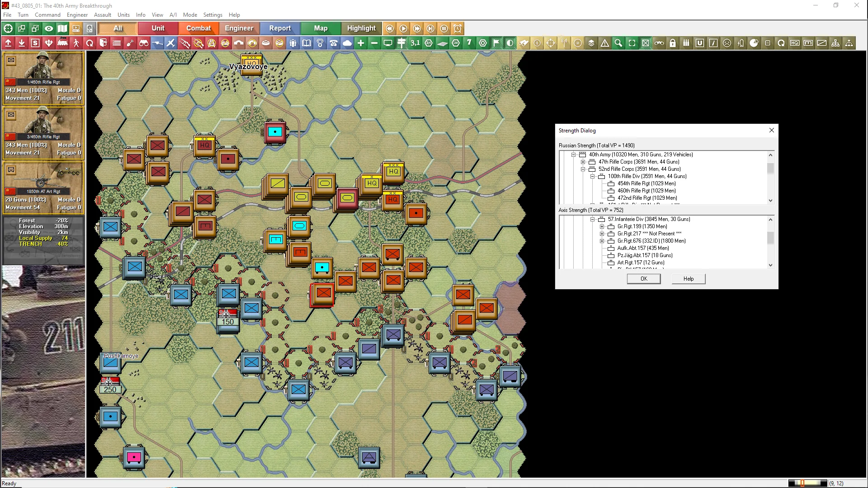Expand the 47th Rifle Corps node
The width and height of the screenshot is (868, 488).
583,162
